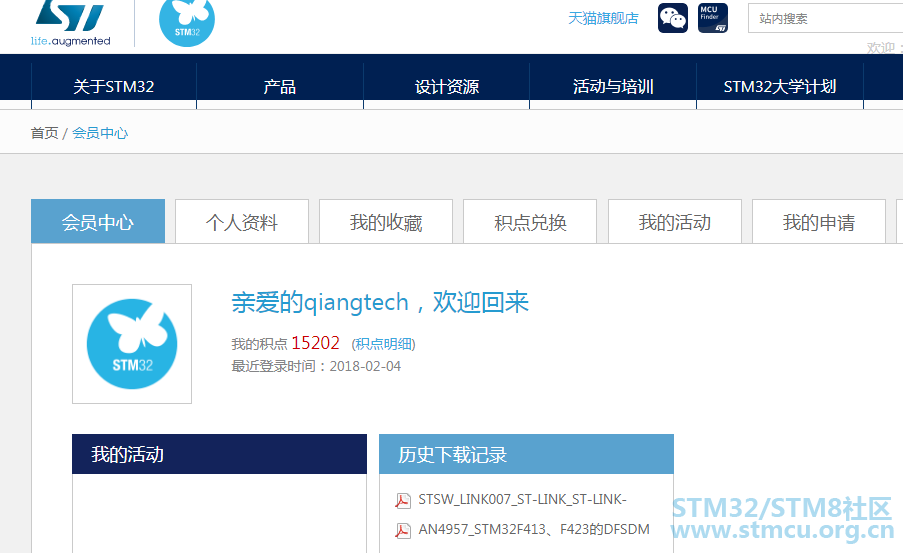Click the qiangtech profile avatar image
The image size is (903, 553).
[x=132, y=344]
